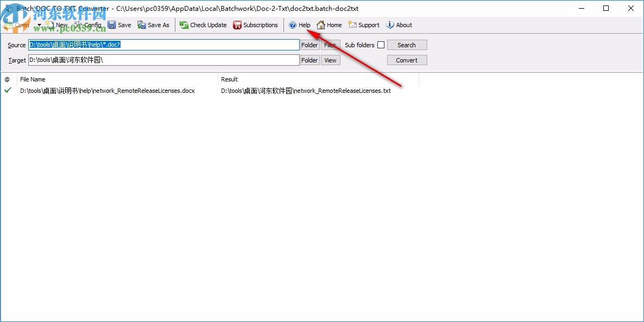Click the green checkmark beside the converted file
The height and width of the screenshot is (322, 644).
[8, 91]
